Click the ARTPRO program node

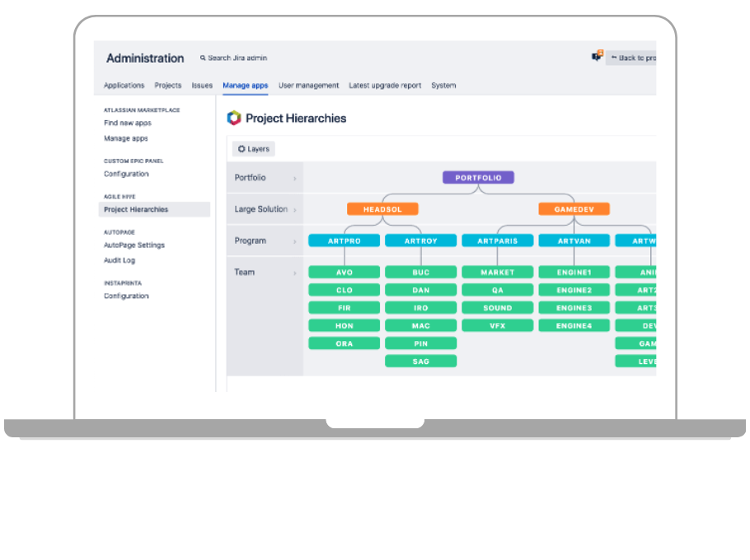coord(345,240)
